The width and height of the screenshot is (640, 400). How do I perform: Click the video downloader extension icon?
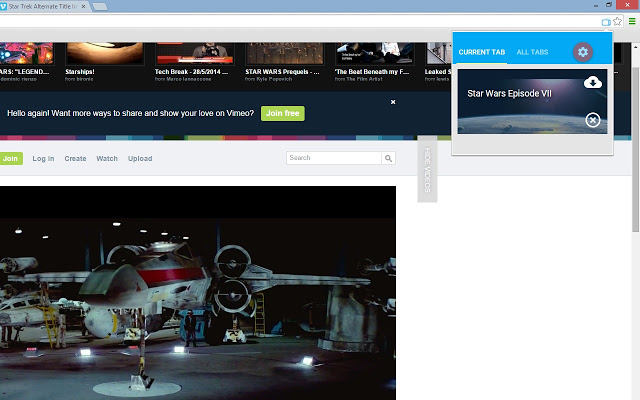point(606,21)
